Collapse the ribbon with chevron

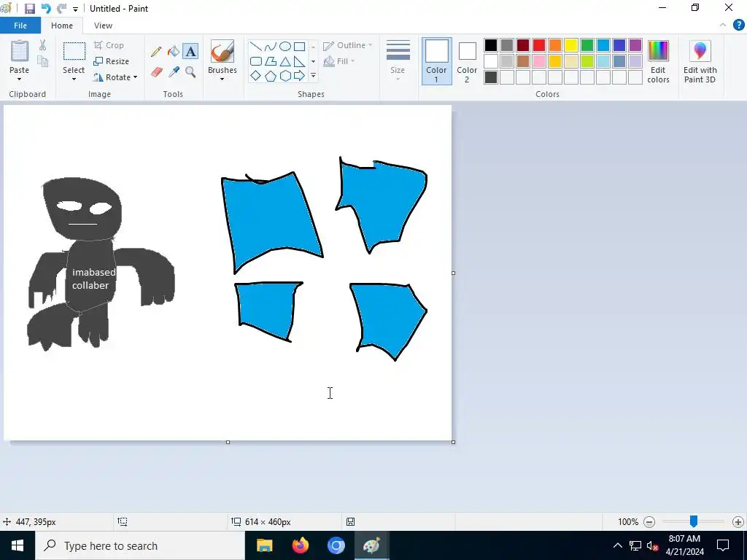tap(723, 25)
